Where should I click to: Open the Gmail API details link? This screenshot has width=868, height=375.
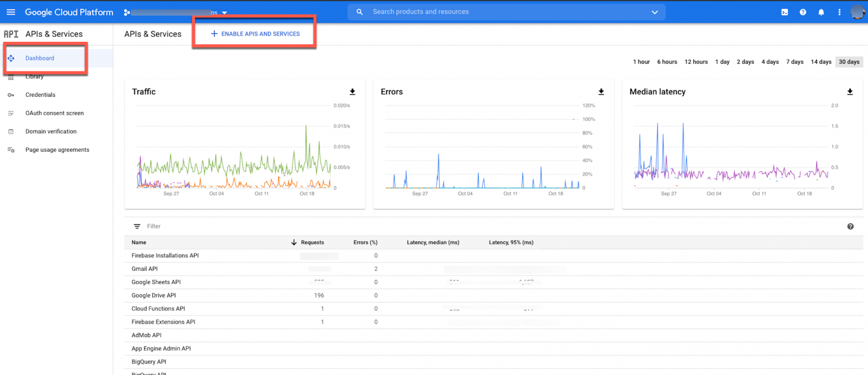[x=144, y=269]
